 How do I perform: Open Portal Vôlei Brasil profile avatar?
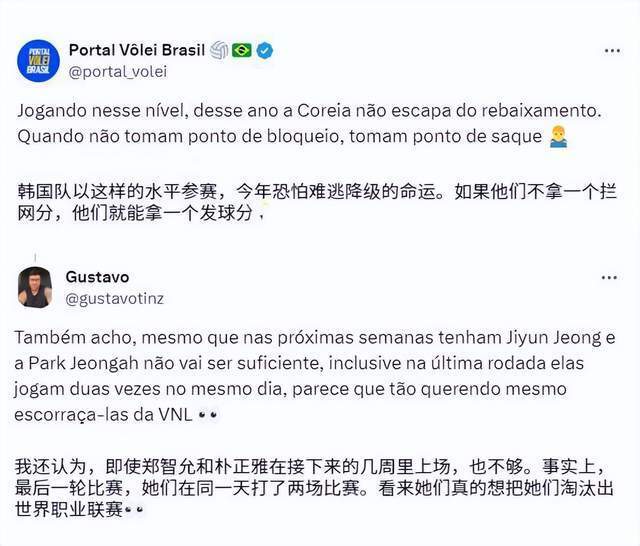tap(38, 61)
